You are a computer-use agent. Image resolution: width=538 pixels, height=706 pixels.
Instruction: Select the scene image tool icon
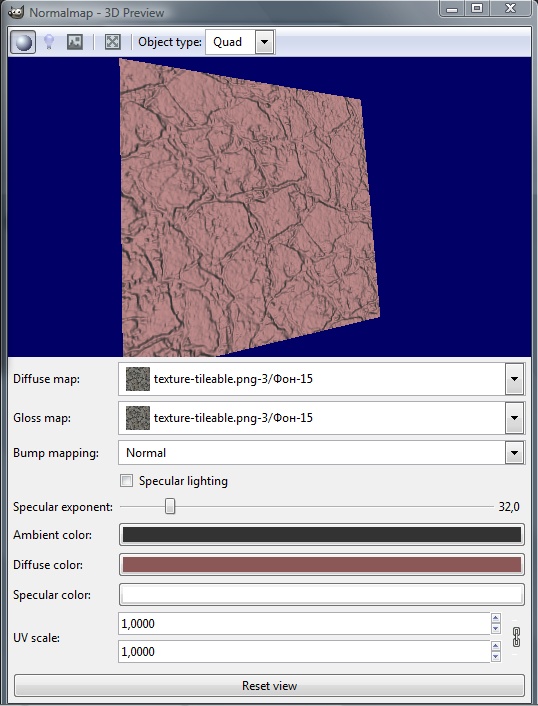(x=75, y=42)
